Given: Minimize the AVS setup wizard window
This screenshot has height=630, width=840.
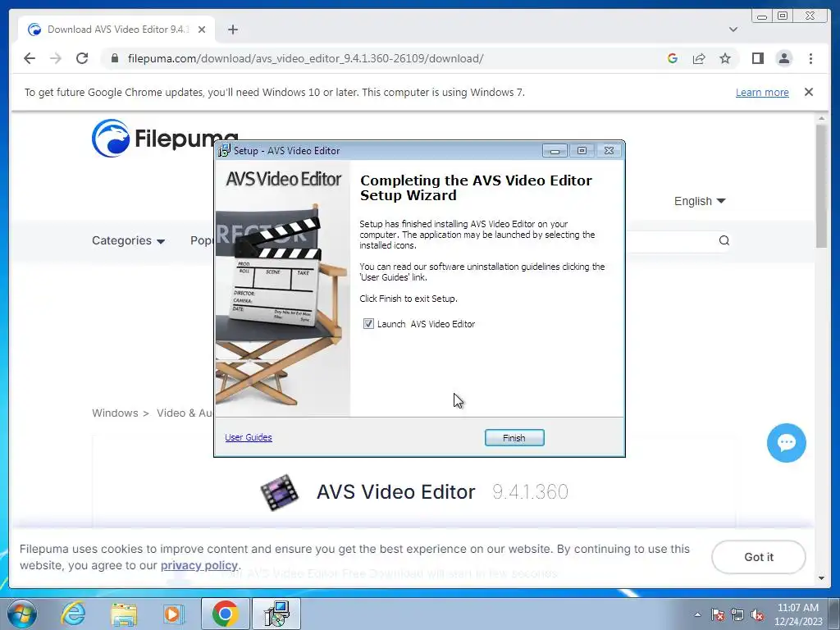Looking at the screenshot, I should pyautogui.click(x=555, y=151).
